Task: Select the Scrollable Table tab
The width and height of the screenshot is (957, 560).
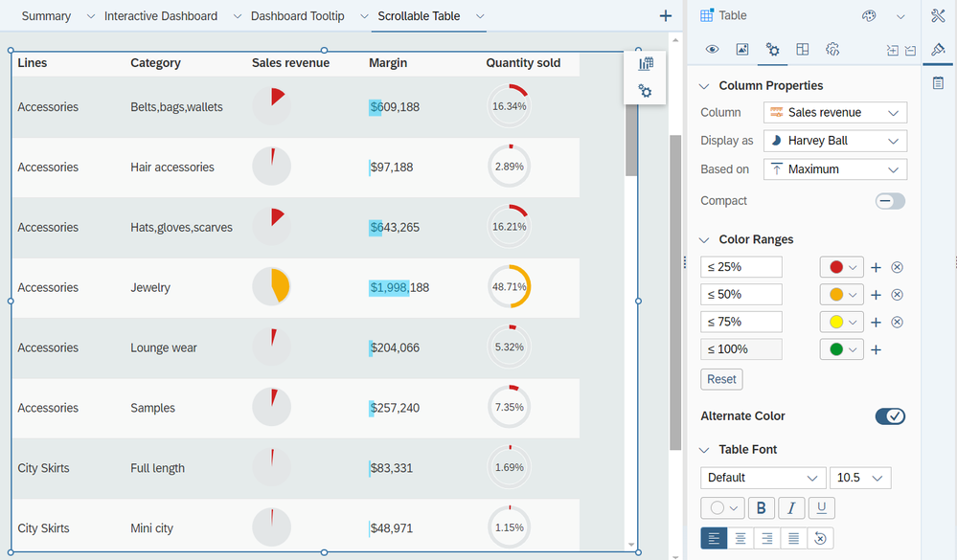Action: coord(419,16)
